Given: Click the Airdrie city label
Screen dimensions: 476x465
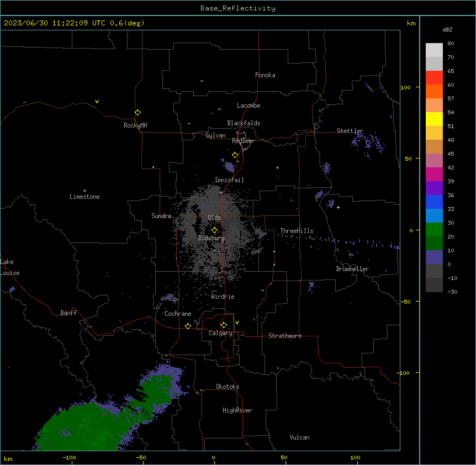Looking at the screenshot, I should [223, 297].
